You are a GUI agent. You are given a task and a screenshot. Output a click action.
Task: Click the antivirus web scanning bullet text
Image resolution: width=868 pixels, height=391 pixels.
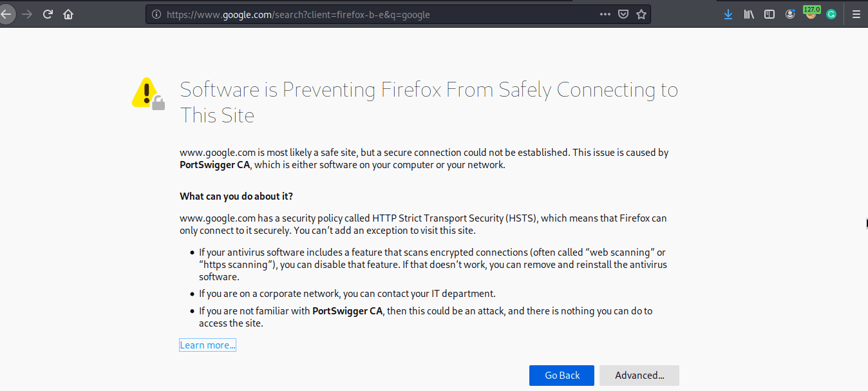(433, 264)
